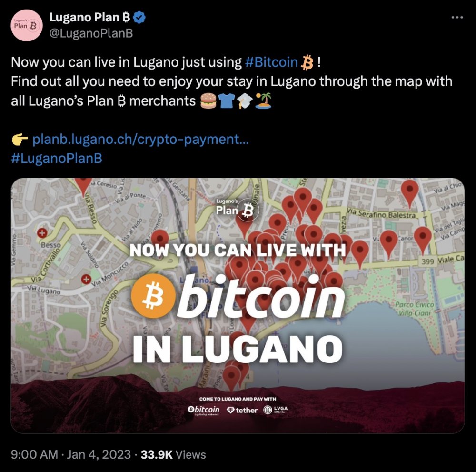Click the tether logo in the image footer
The width and height of the screenshot is (476, 472).
(242, 410)
